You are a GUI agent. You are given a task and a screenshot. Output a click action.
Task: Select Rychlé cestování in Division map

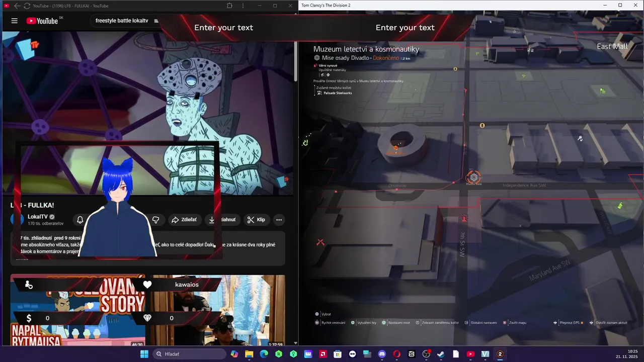click(x=330, y=322)
